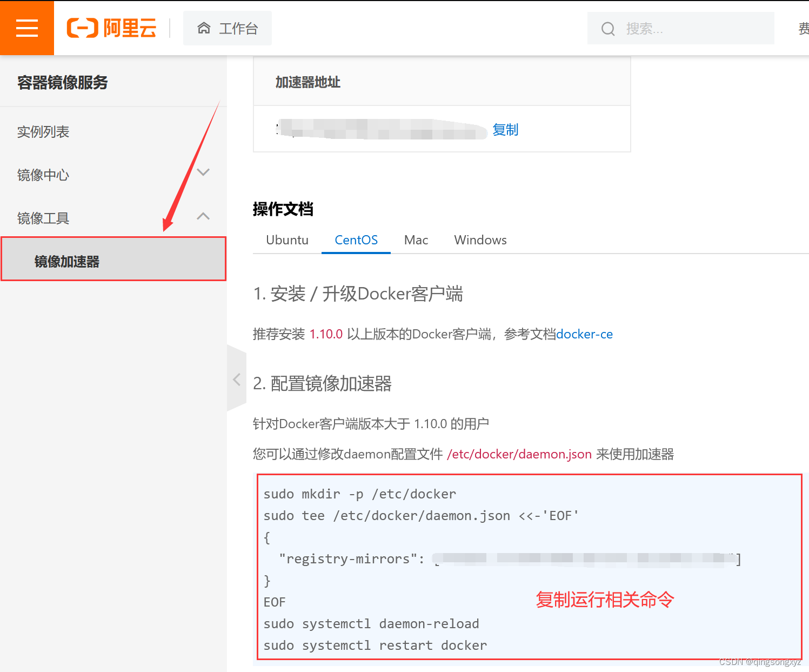Select 镜像工具 sidebar item
The image size is (809, 672).
(x=43, y=218)
